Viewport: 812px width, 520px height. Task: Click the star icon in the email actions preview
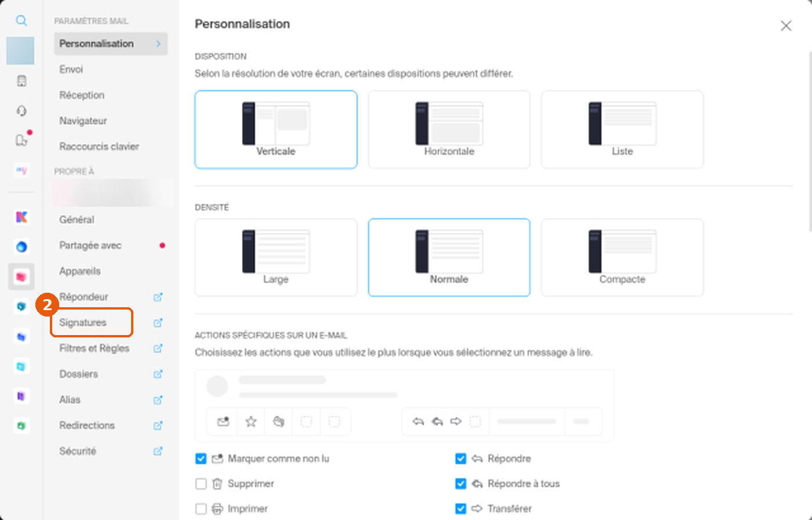pyautogui.click(x=251, y=421)
